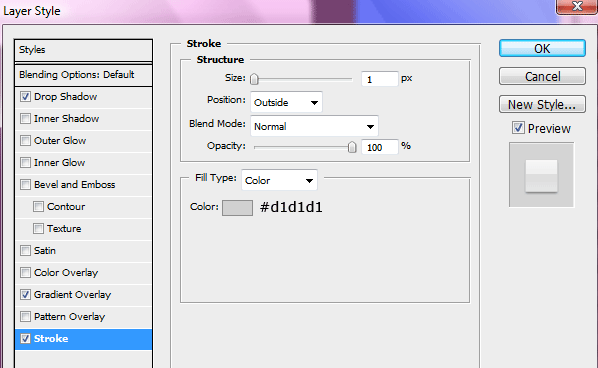Screen dimensions: 598x368
Task: Enable the Inner Glow checkbox
Action: (x=26, y=163)
